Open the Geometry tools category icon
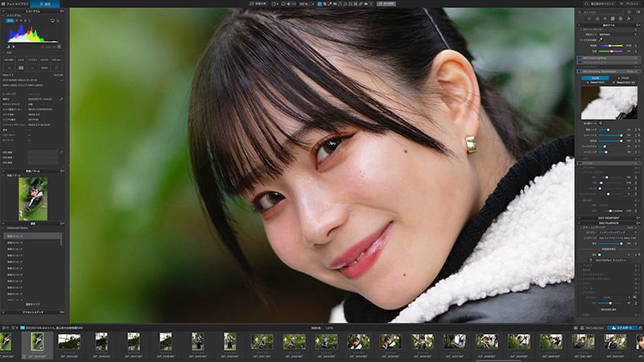The image size is (644, 362). pyautogui.click(x=613, y=19)
